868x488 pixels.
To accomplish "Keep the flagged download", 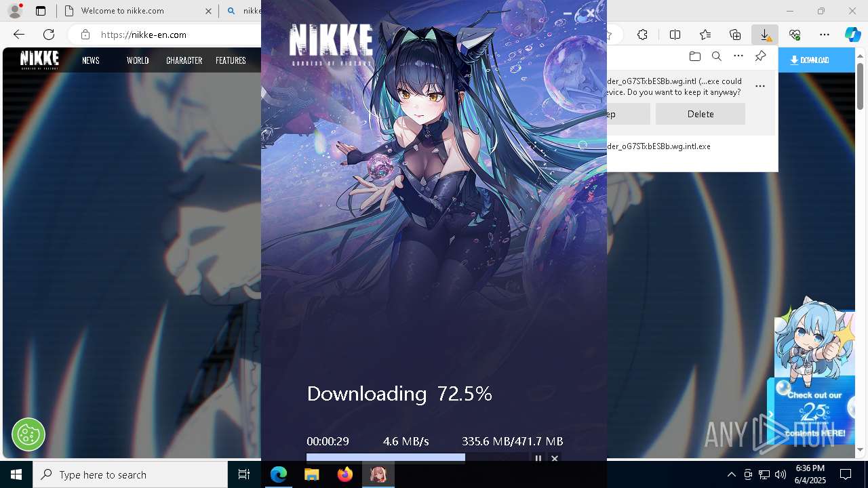I will 628,114.
